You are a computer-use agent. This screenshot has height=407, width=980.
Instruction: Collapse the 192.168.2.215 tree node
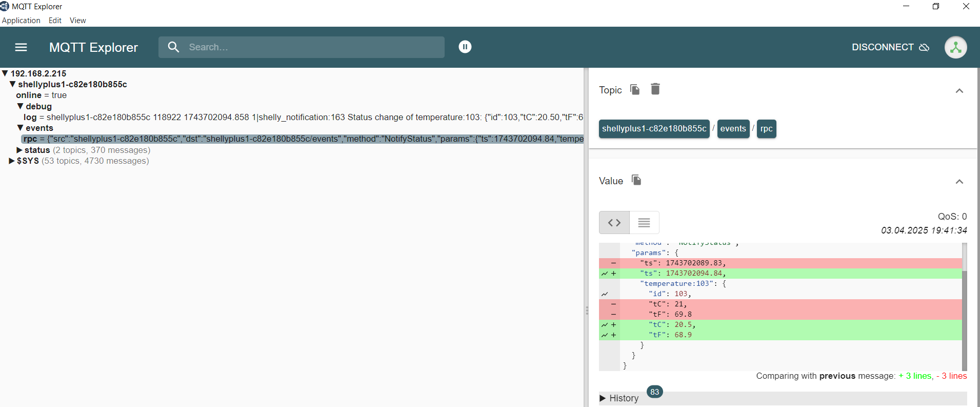coord(5,73)
